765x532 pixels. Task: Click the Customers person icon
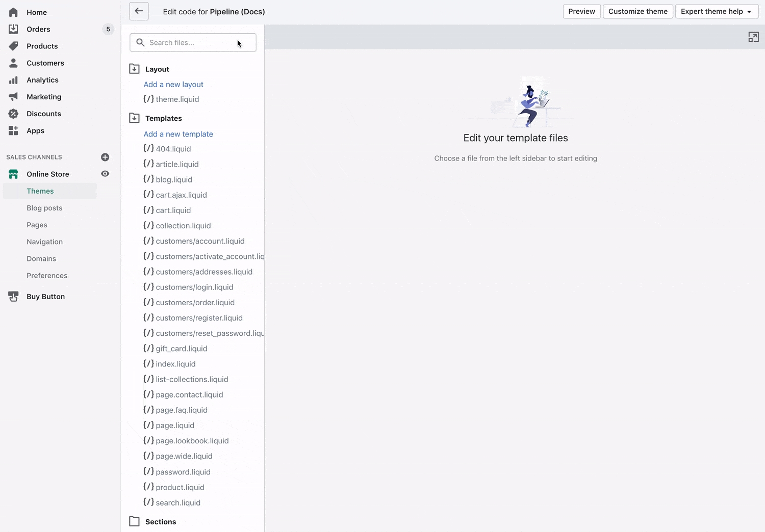click(13, 63)
